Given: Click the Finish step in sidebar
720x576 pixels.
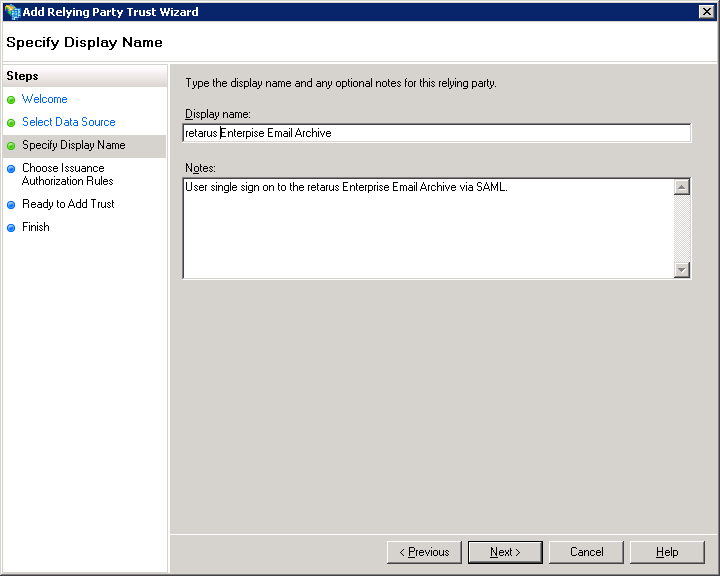Looking at the screenshot, I should [36, 227].
